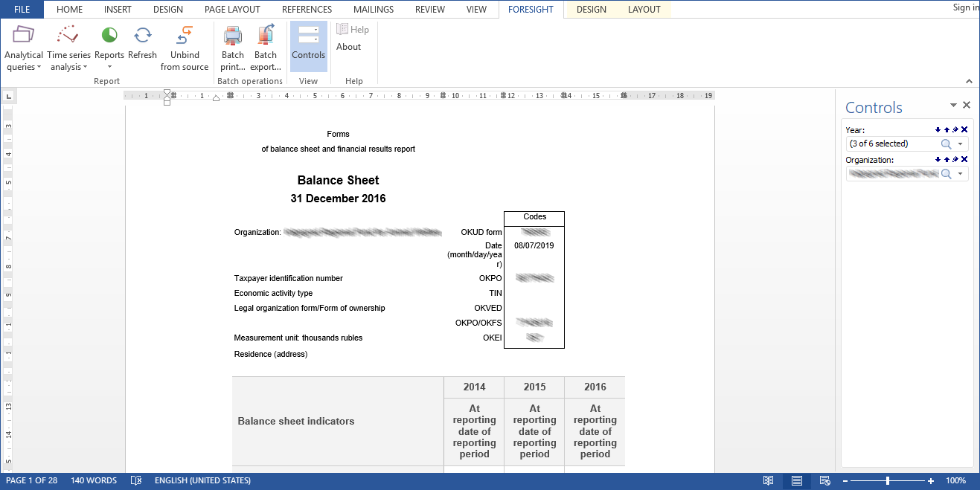This screenshot has width=980, height=490.
Task: Launch Batch print operation
Action: click(x=233, y=49)
